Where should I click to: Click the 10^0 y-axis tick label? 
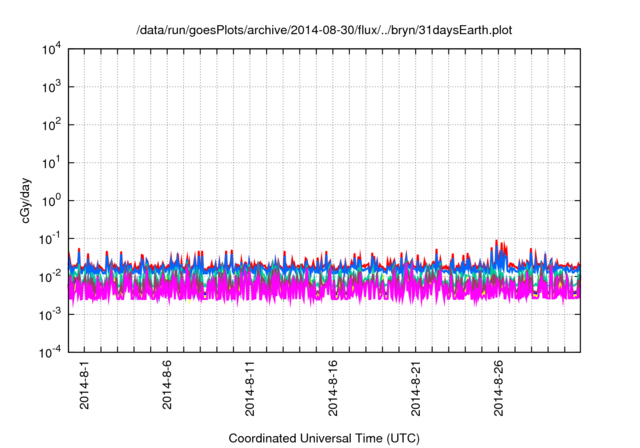click(53, 200)
